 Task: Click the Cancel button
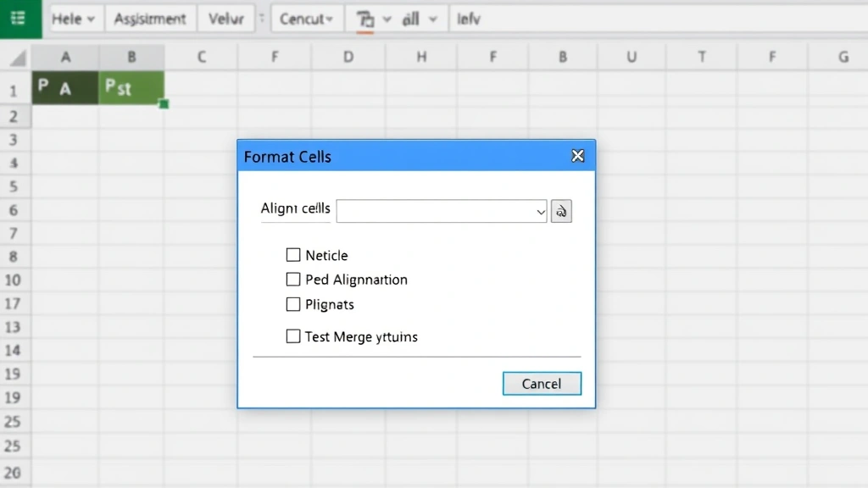pos(542,383)
